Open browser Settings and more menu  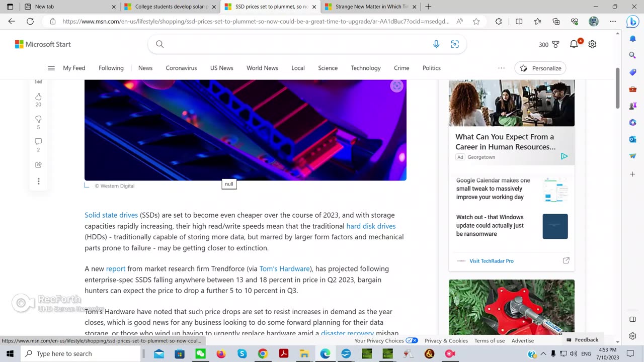[613, 22]
